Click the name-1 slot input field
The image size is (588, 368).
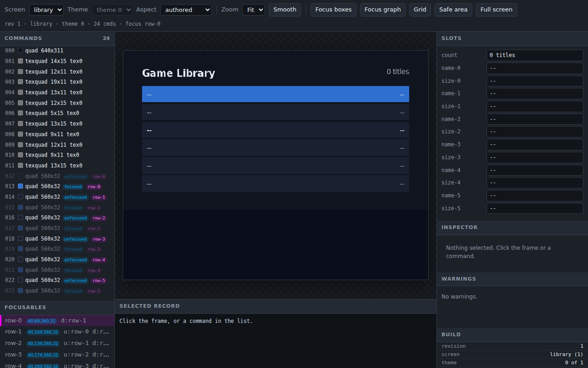pos(535,93)
